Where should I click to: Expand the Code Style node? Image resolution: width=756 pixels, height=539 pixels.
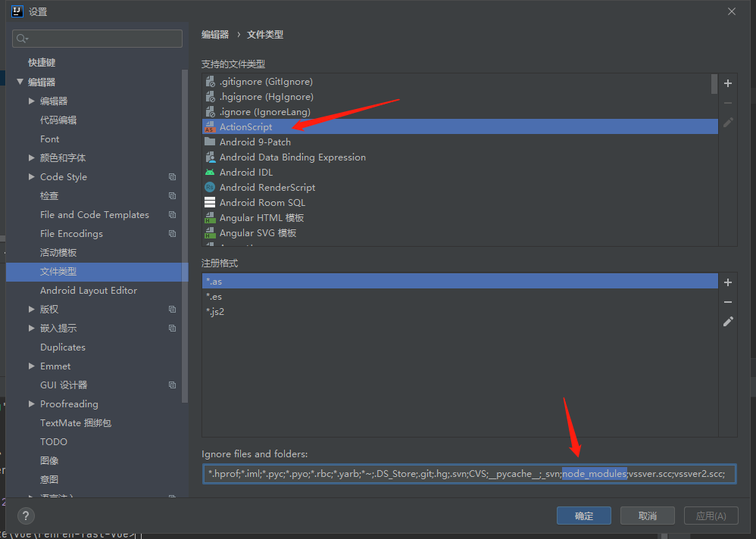(x=31, y=177)
